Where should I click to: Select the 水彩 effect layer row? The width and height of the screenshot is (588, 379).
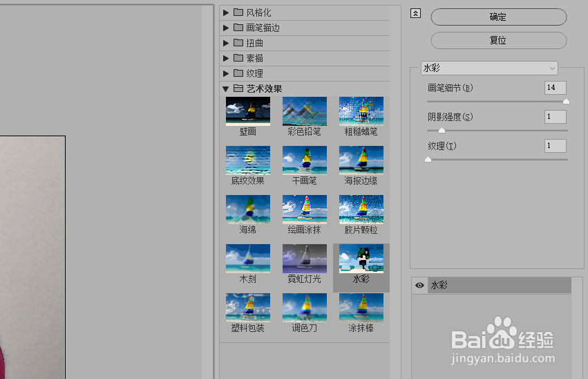pos(492,286)
